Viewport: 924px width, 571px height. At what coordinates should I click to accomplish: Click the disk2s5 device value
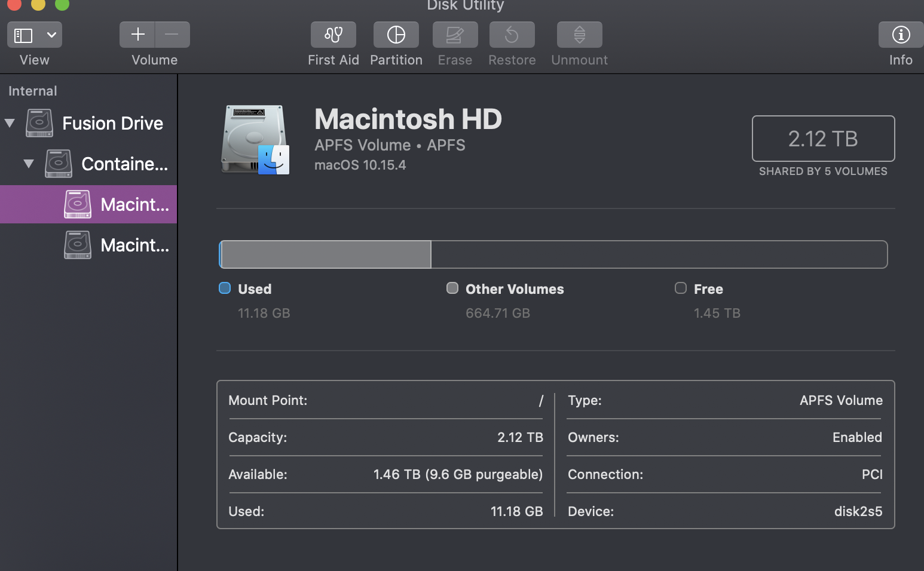click(x=858, y=511)
